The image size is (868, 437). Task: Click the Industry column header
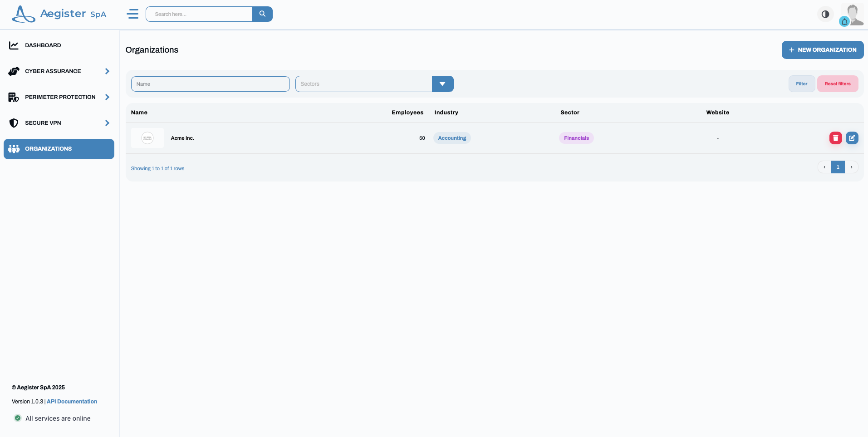click(x=446, y=113)
